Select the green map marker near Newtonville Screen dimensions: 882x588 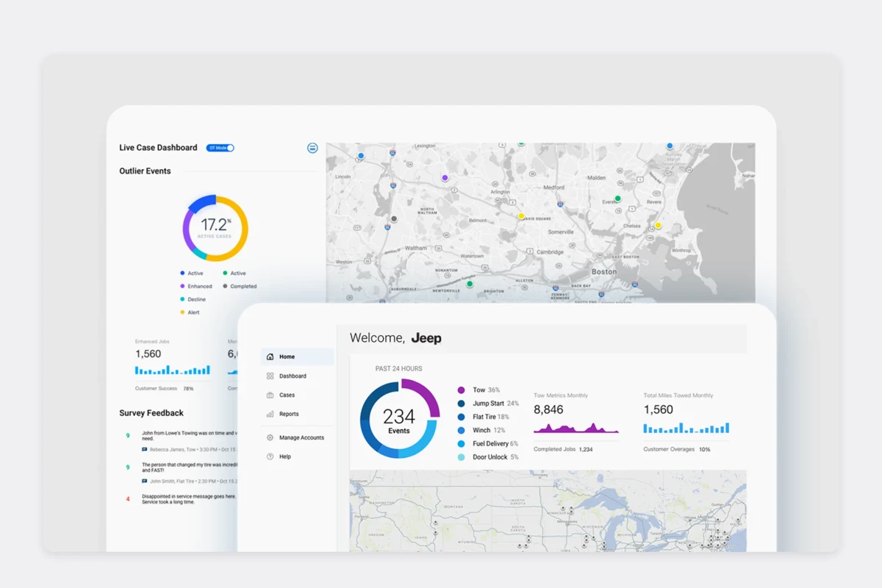point(470,284)
